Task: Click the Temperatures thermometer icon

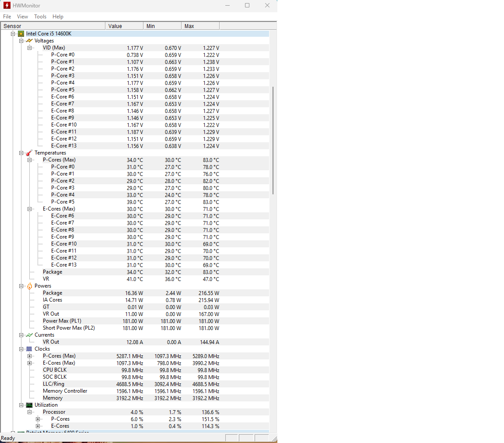Action: coord(29,153)
